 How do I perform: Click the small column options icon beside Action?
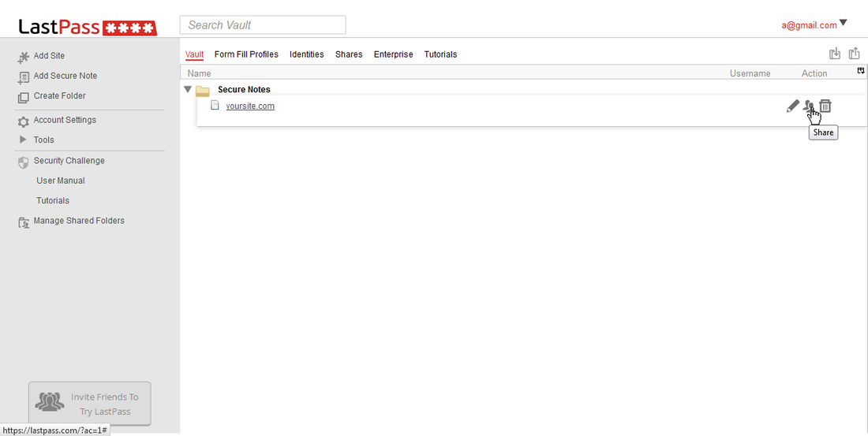[x=861, y=70]
